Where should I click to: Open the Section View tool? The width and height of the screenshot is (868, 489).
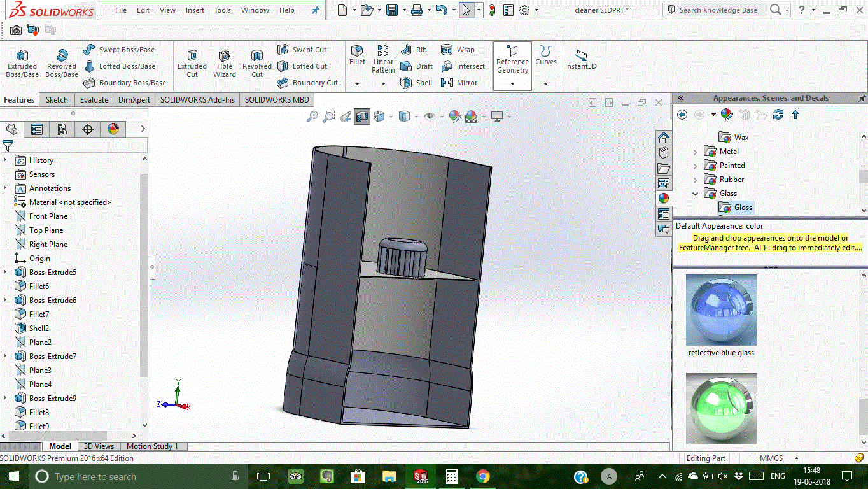pyautogui.click(x=362, y=117)
